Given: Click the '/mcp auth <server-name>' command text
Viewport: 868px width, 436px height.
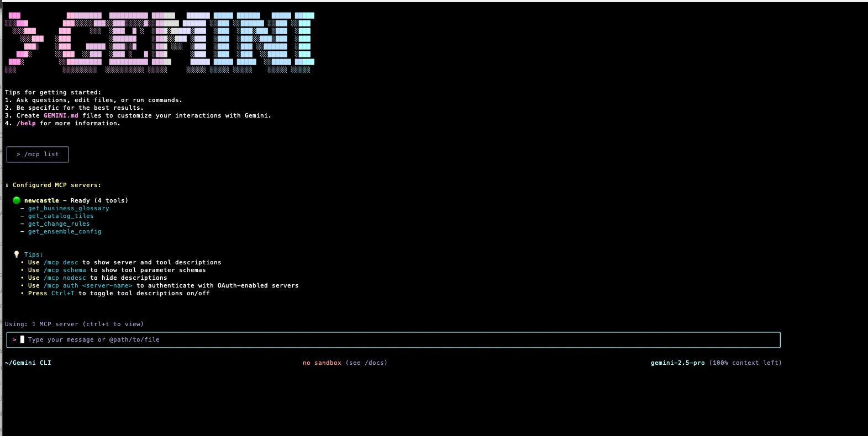Looking at the screenshot, I should click(88, 286).
